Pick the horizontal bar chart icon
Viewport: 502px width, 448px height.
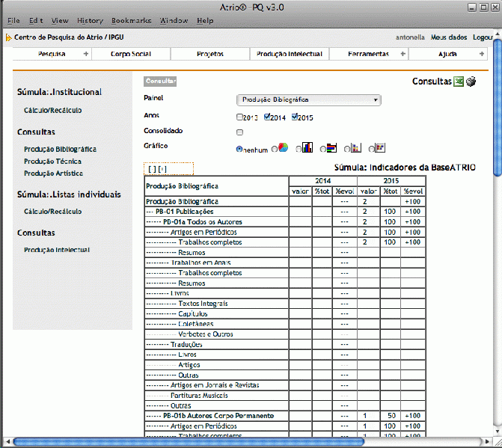pos(331,147)
